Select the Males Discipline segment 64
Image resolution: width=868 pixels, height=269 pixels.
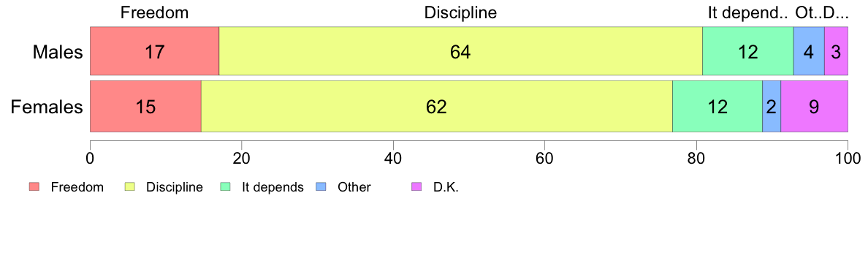click(x=460, y=51)
